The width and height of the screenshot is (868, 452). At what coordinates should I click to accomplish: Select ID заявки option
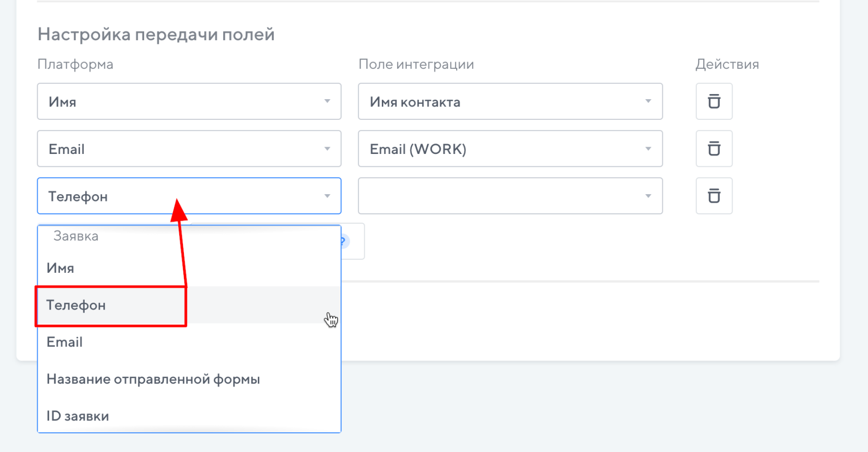coord(189,416)
